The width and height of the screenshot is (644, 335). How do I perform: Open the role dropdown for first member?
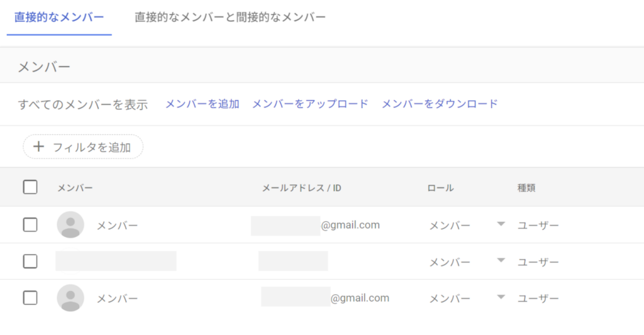click(501, 224)
